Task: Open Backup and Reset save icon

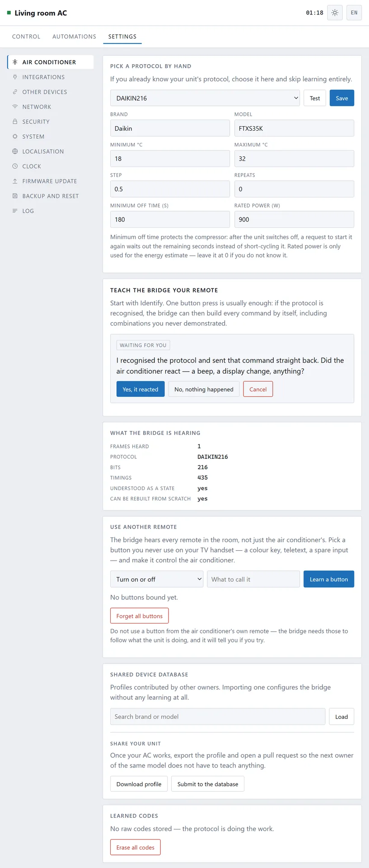Action: click(x=15, y=196)
